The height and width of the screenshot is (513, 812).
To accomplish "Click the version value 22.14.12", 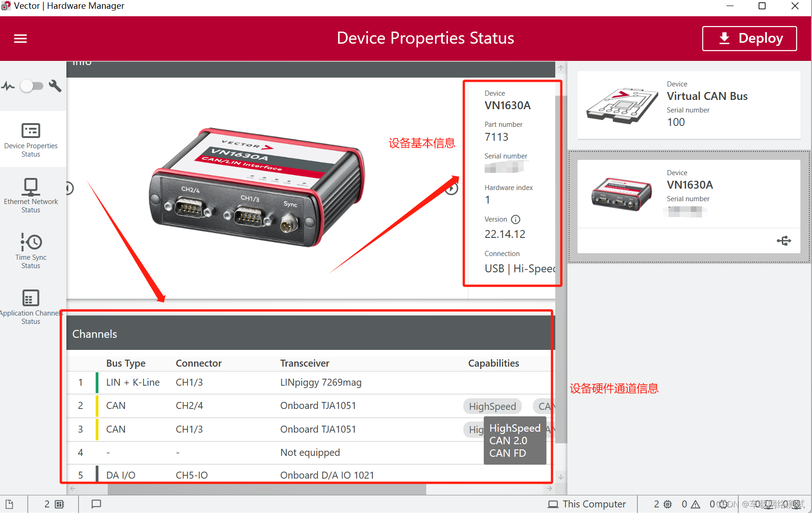I will point(505,234).
